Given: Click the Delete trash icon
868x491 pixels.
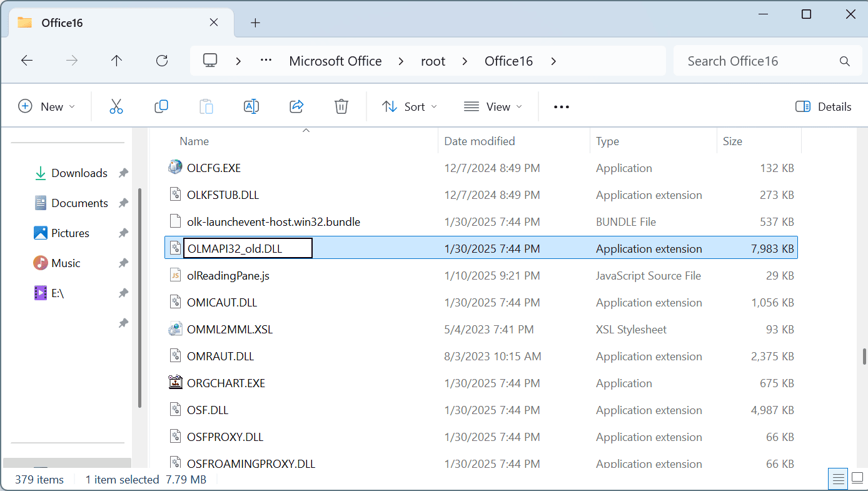Looking at the screenshot, I should pyautogui.click(x=341, y=106).
